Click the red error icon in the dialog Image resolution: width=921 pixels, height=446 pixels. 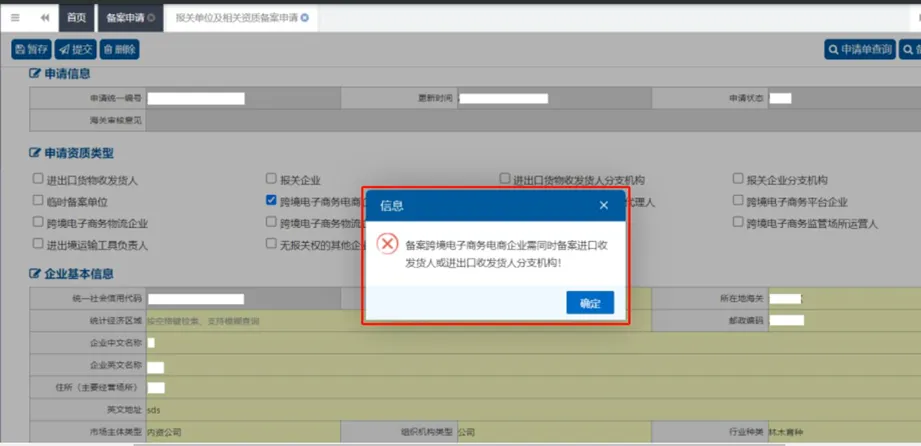click(388, 245)
